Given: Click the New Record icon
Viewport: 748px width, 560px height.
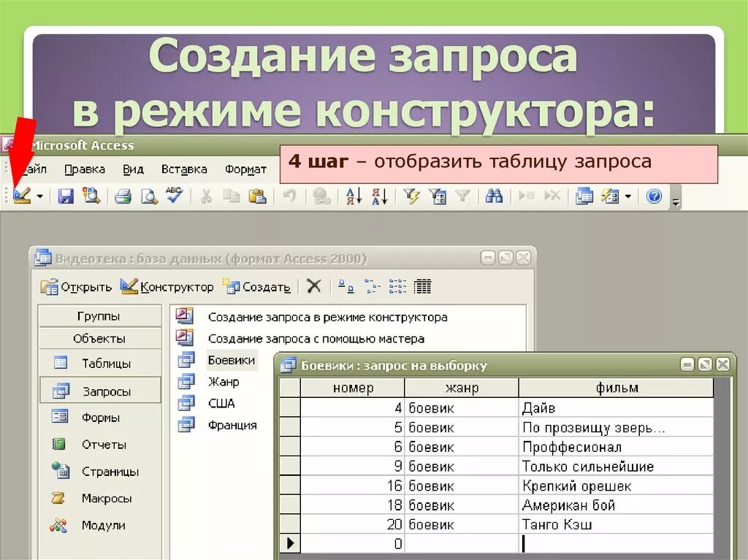Looking at the screenshot, I should pos(527,196).
